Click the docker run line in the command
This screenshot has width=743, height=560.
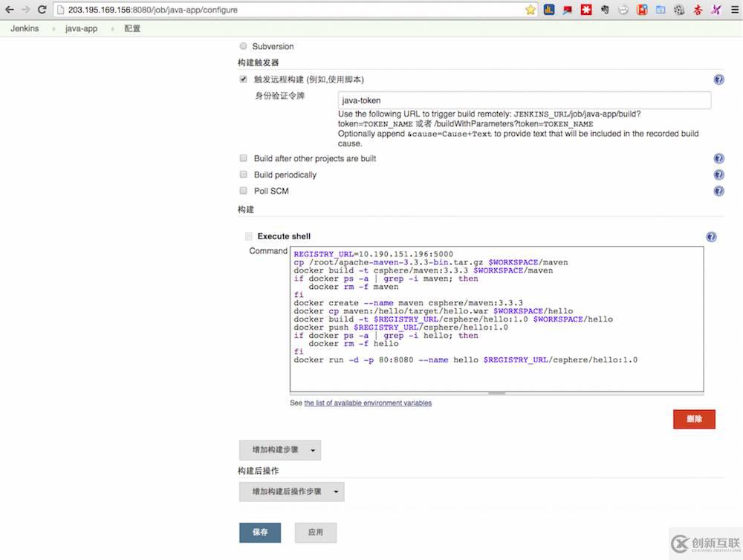click(x=465, y=360)
